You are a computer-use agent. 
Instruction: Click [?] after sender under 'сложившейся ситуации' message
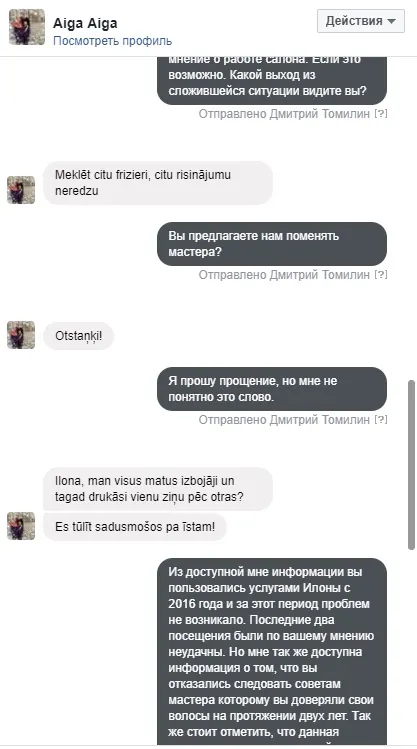pyautogui.click(x=381, y=114)
